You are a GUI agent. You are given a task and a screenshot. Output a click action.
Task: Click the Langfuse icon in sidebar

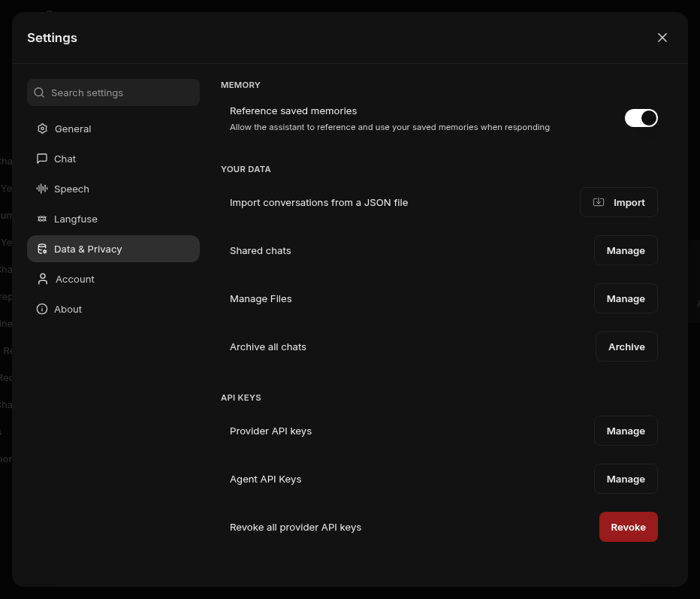(x=42, y=219)
